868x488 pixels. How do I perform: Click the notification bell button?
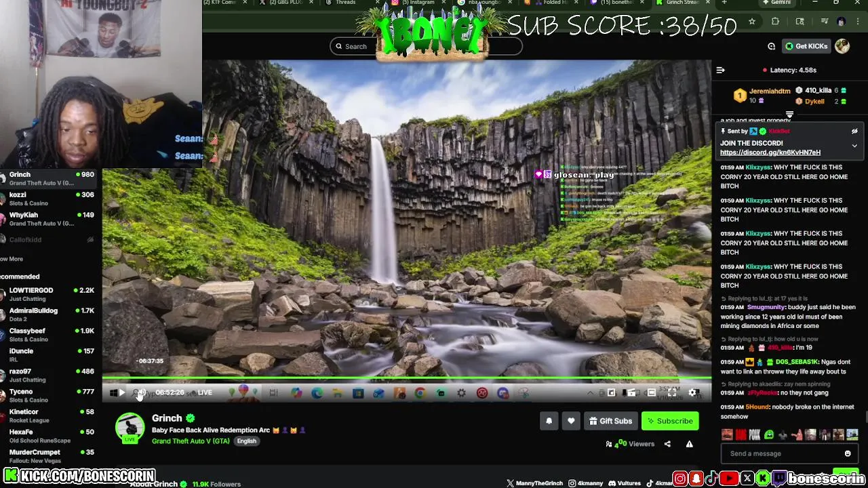click(549, 421)
